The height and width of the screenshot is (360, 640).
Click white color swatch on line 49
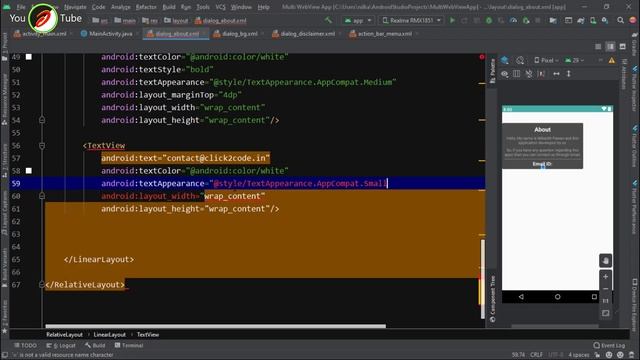tap(29, 57)
